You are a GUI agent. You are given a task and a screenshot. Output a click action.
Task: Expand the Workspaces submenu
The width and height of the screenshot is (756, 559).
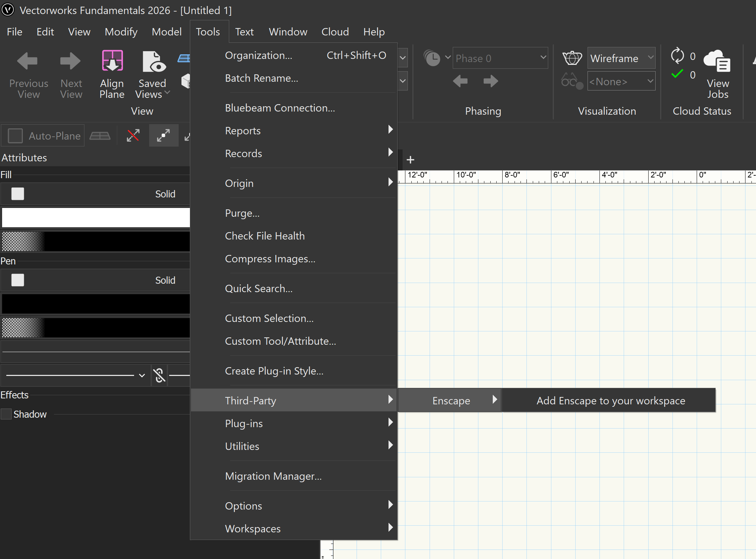pos(293,528)
